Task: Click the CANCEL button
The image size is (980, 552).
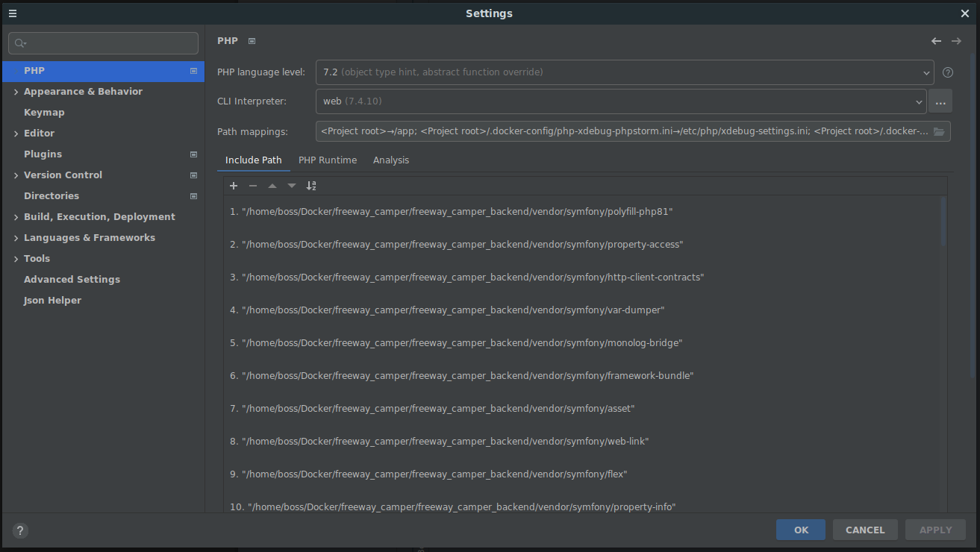Action: pyautogui.click(x=865, y=530)
